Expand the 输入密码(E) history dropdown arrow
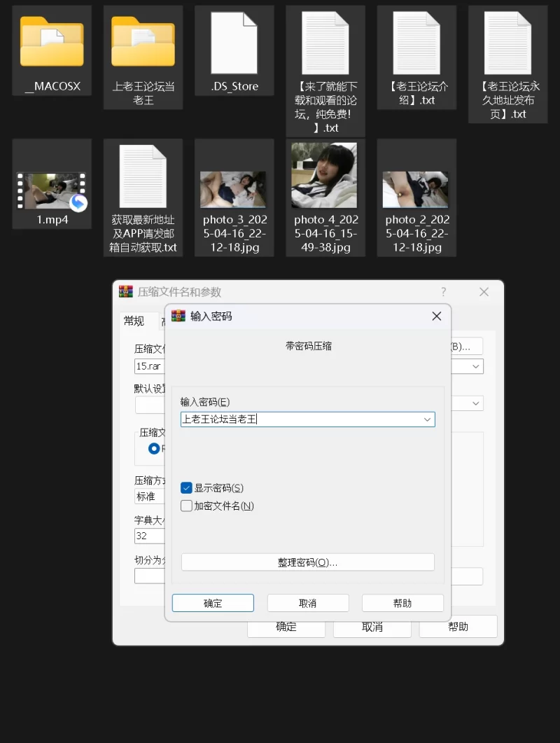Image resolution: width=560 pixels, height=743 pixels. (x=427, y=419)
